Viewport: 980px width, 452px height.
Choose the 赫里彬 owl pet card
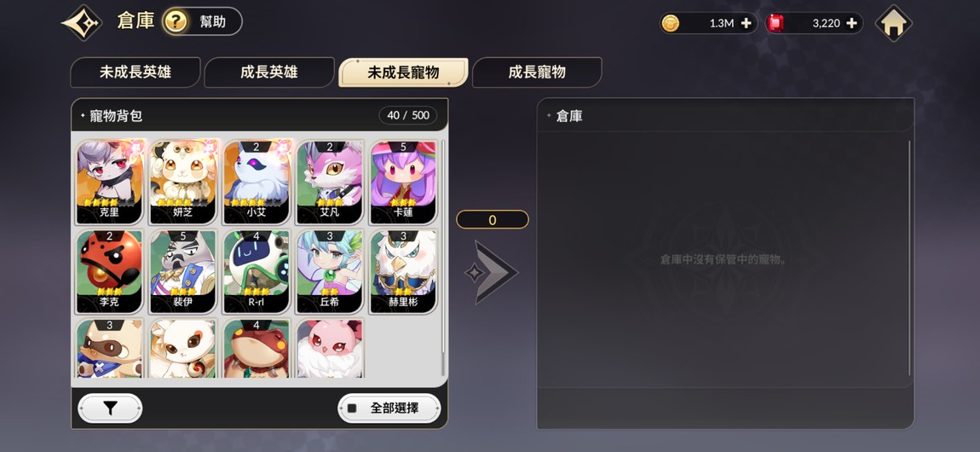pos(403,271)
